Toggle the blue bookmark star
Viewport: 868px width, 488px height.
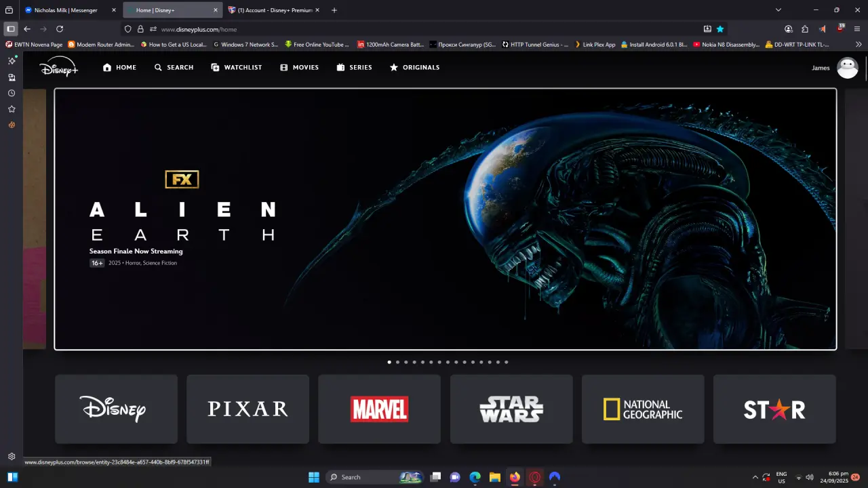pyautogui.click(x=720, y=29)
